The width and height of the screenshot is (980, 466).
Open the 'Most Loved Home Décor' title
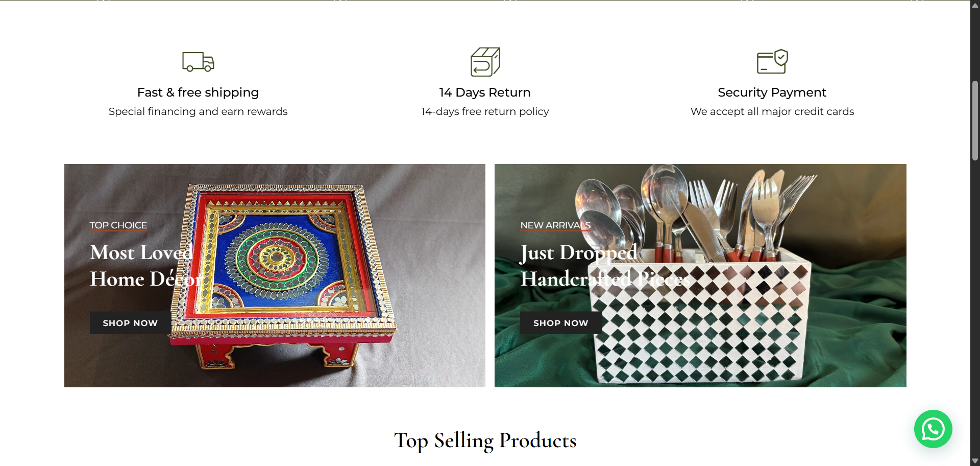[x=146, y=266]
